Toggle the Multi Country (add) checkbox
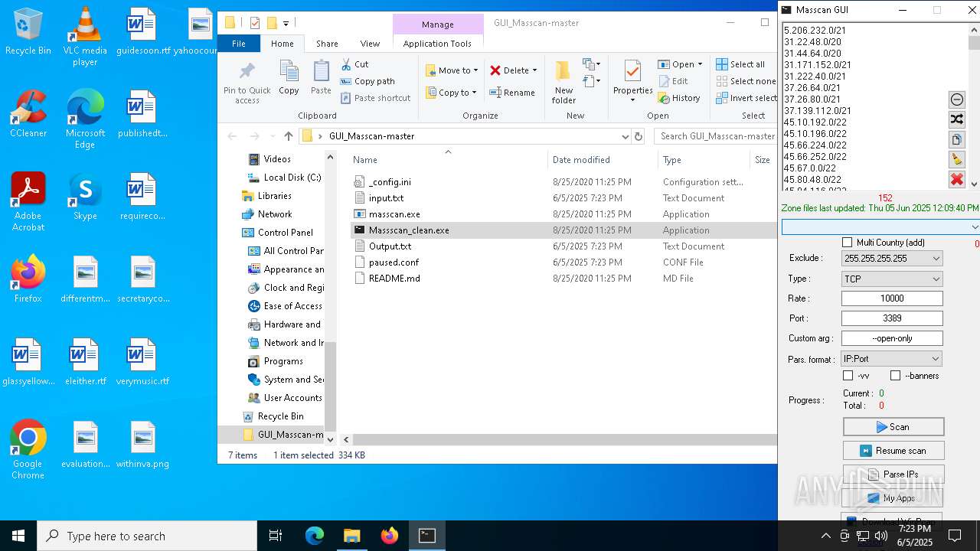 point(847,243)
